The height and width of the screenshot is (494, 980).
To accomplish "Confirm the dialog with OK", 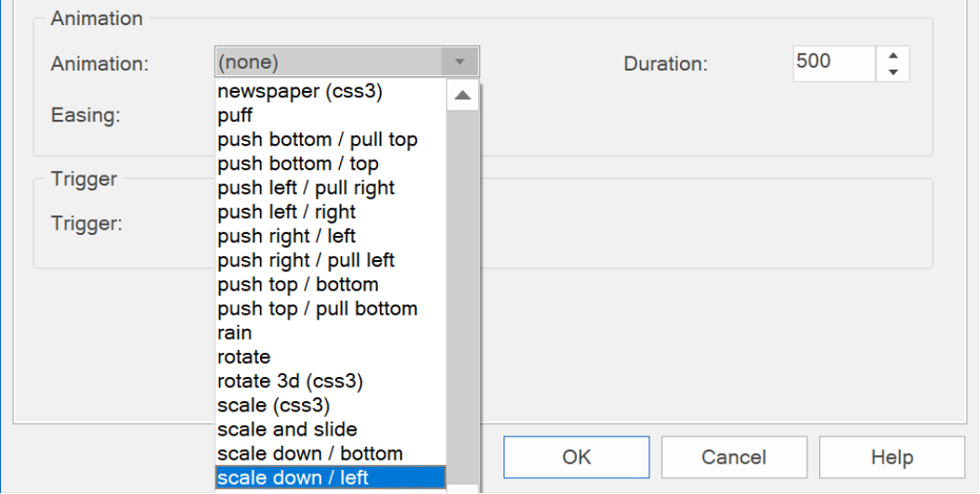I will pyautogui.click(x=576, y=457).
